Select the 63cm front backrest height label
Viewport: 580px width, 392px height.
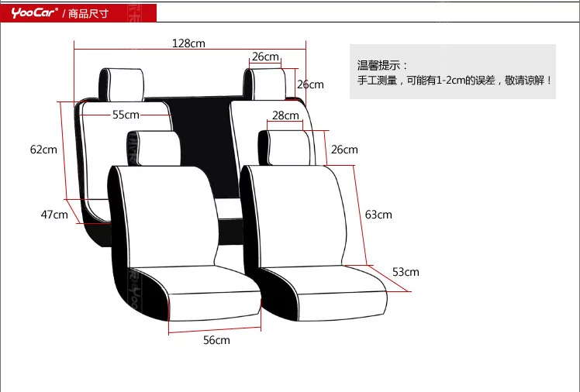378,215
